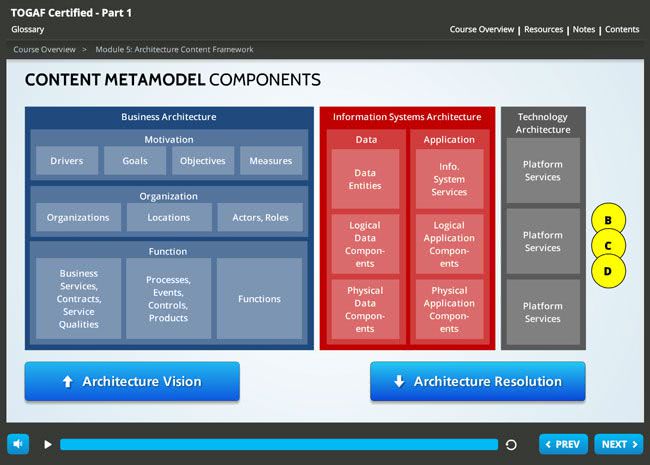Click the Actors, Roles box
650x465 pixels.
tap(260, 217)
